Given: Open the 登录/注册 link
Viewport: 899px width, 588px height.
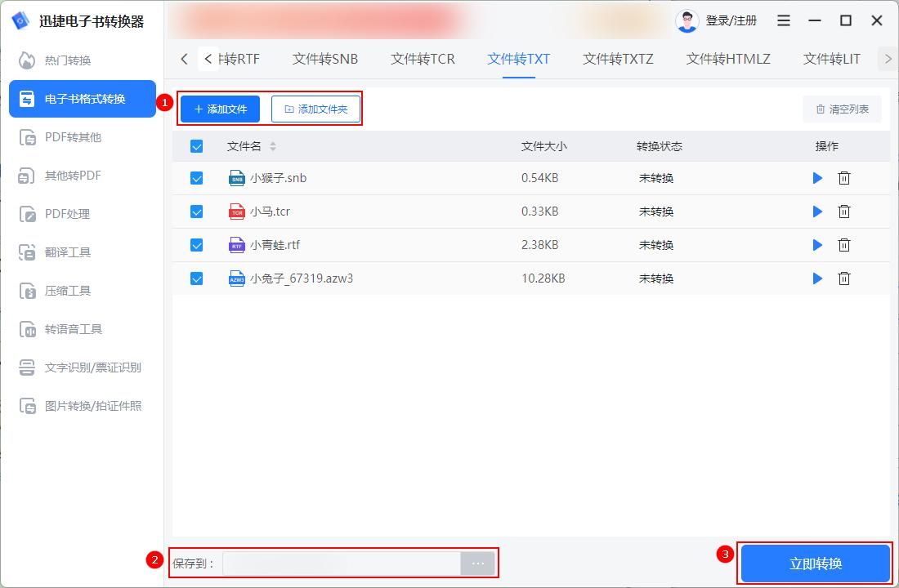Looking at the screenshot, I should point(731,21).
